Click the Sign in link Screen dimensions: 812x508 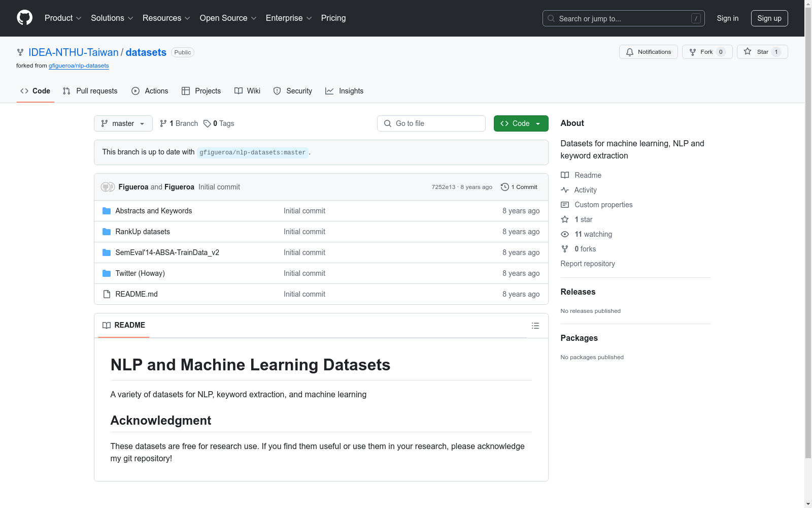(x=728, y=18)
